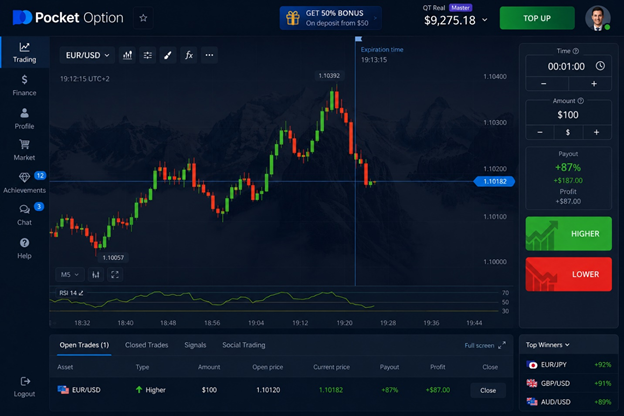Add asset to favorites with star icon

pyautogui.click(x=143, y=18)
